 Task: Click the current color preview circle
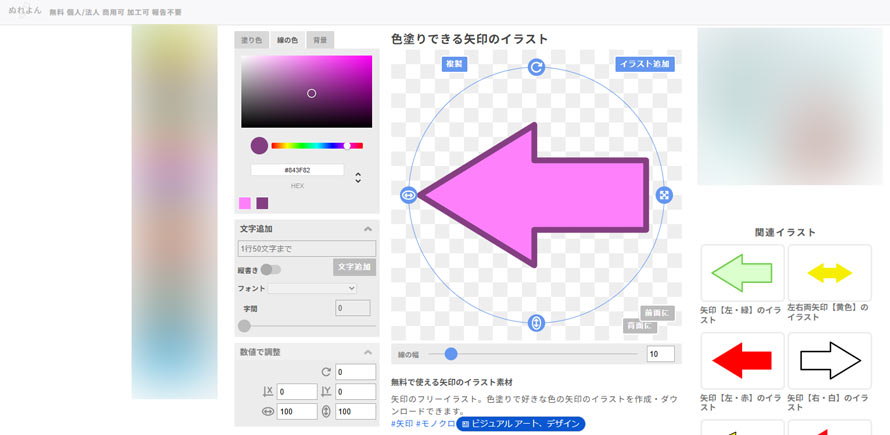pyautogui.click(x=259, y=146)
